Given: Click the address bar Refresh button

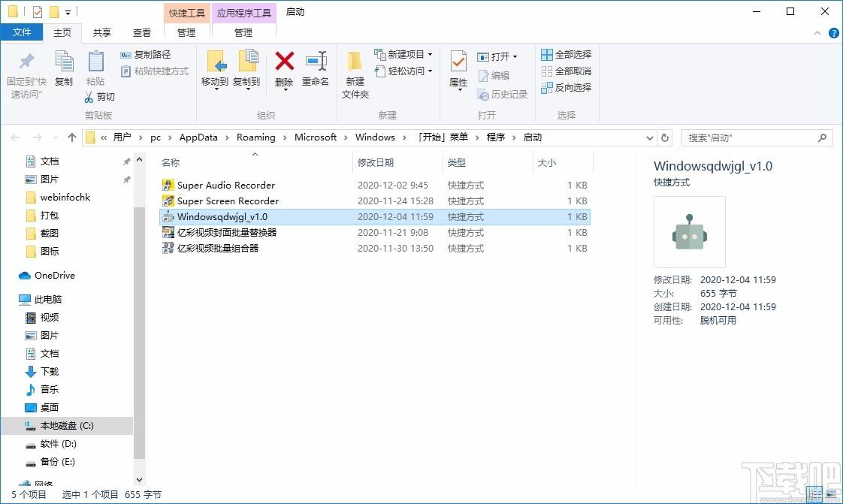Looking at the screenshot, I should point(665,137).
